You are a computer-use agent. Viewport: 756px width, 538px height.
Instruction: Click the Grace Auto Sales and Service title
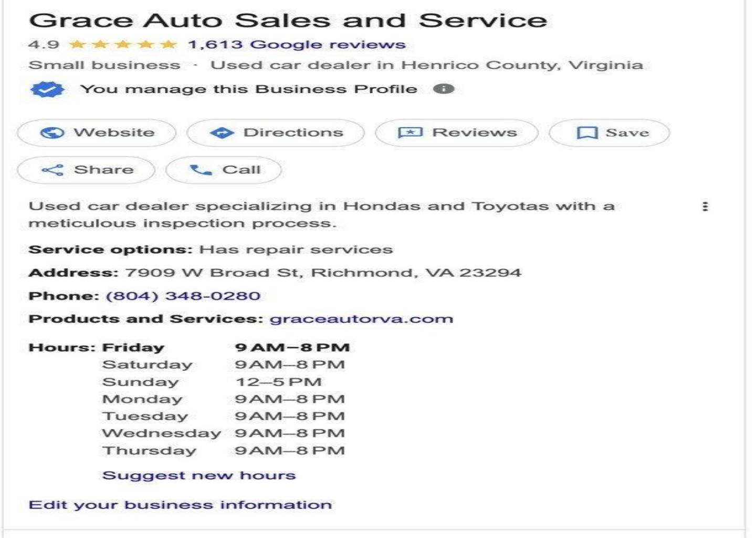coord(288,20)
